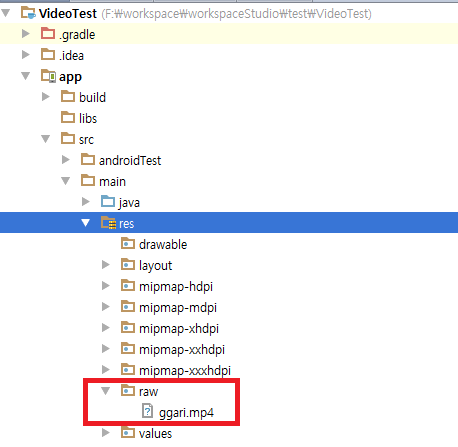Select the app module label

[70, 78]
